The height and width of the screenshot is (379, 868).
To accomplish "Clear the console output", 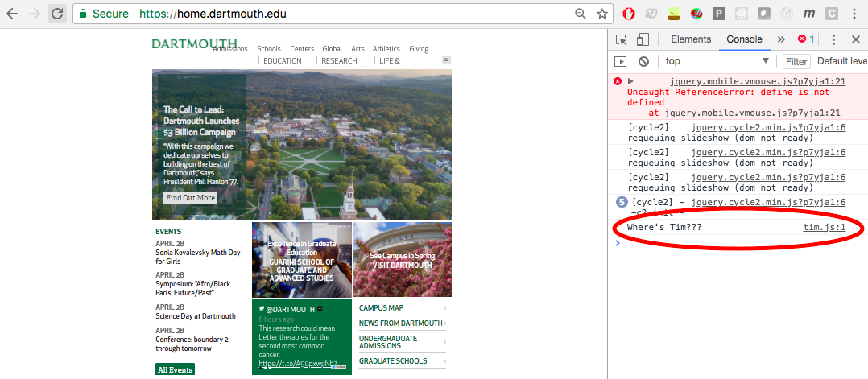I will (x=643, y=61).
